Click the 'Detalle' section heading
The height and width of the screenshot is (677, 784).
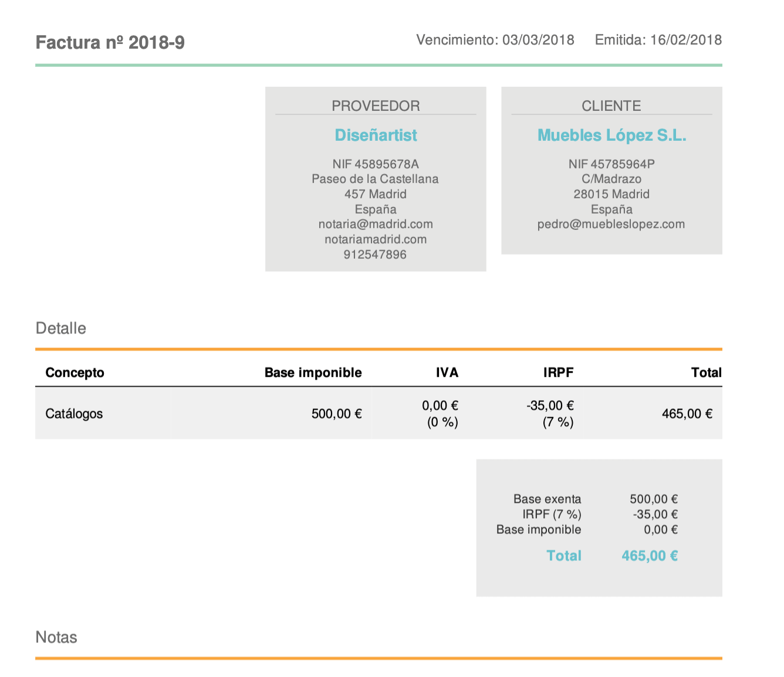61,328
